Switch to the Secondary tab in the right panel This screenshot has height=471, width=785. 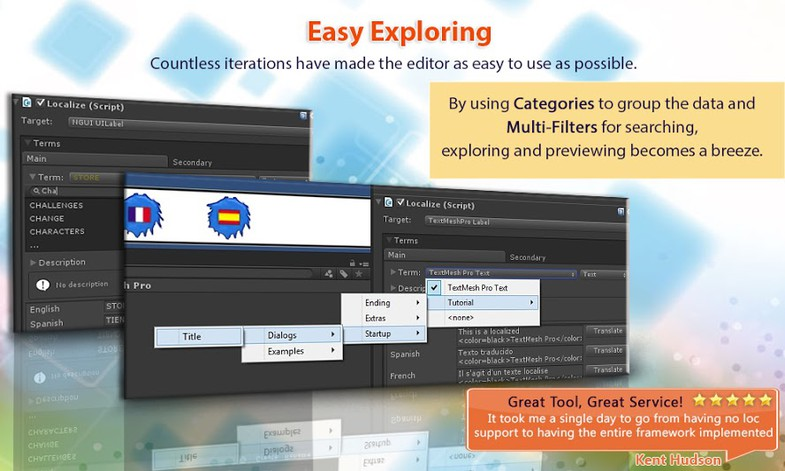[x=528, y=257]
